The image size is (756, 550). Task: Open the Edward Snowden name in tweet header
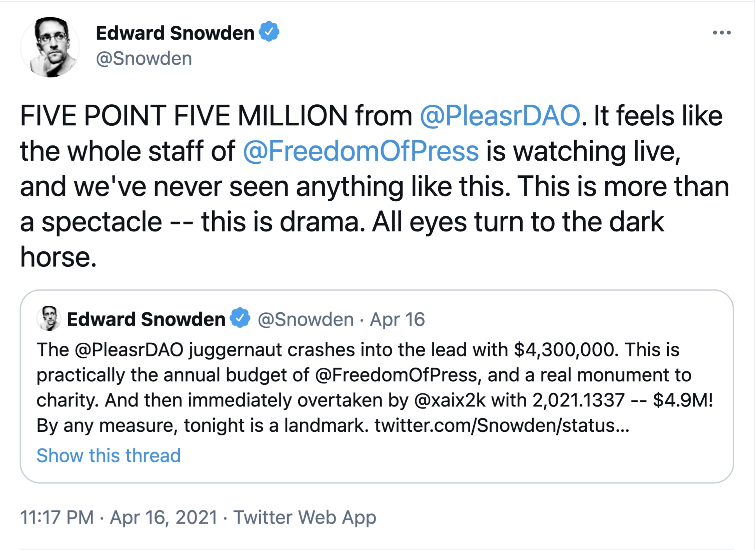click(175, 33)
